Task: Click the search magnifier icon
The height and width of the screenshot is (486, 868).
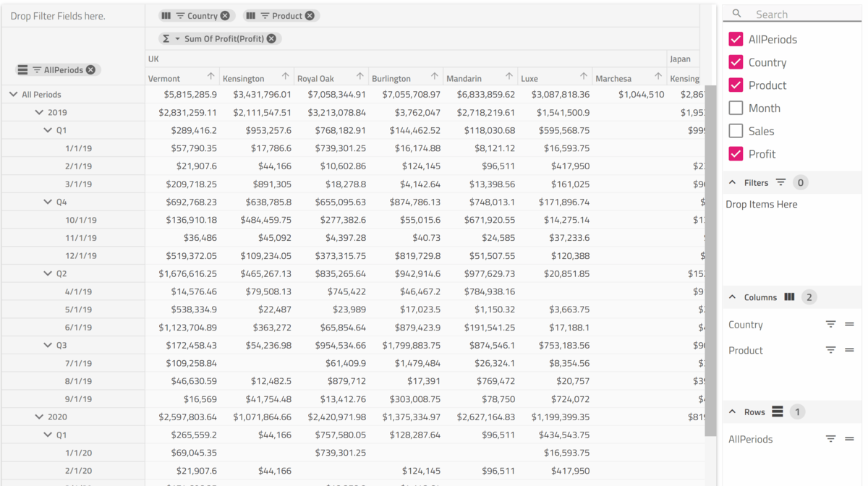Action: (736, 14)
